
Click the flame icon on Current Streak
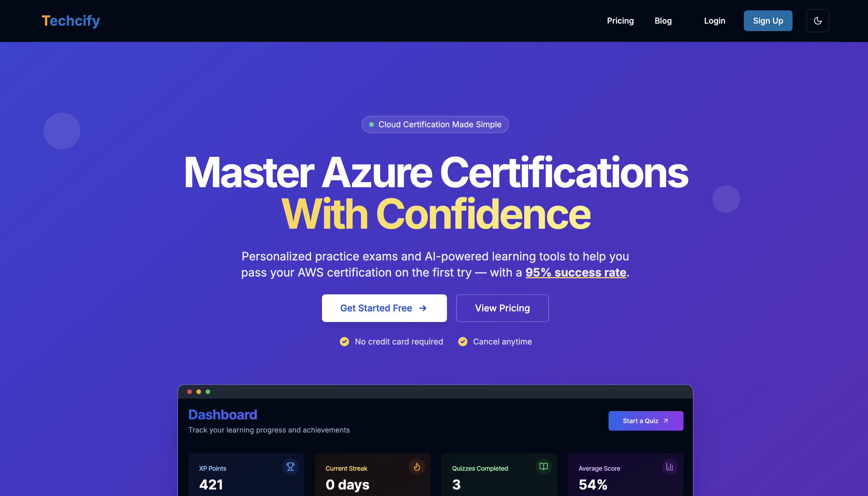pyautogui.click(x=416, y=466)
